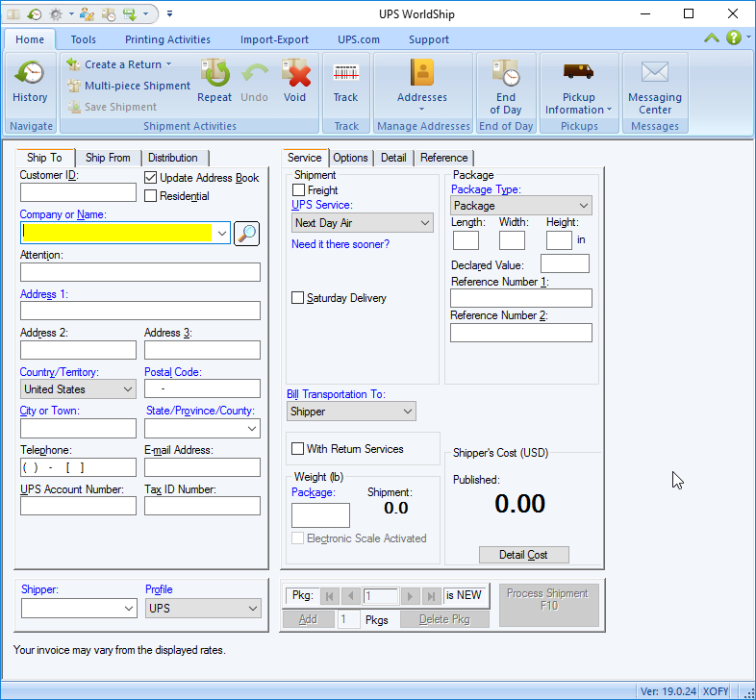Click the Delete Pkg button
The image size is (756, 700).
[x=444, y=619]
